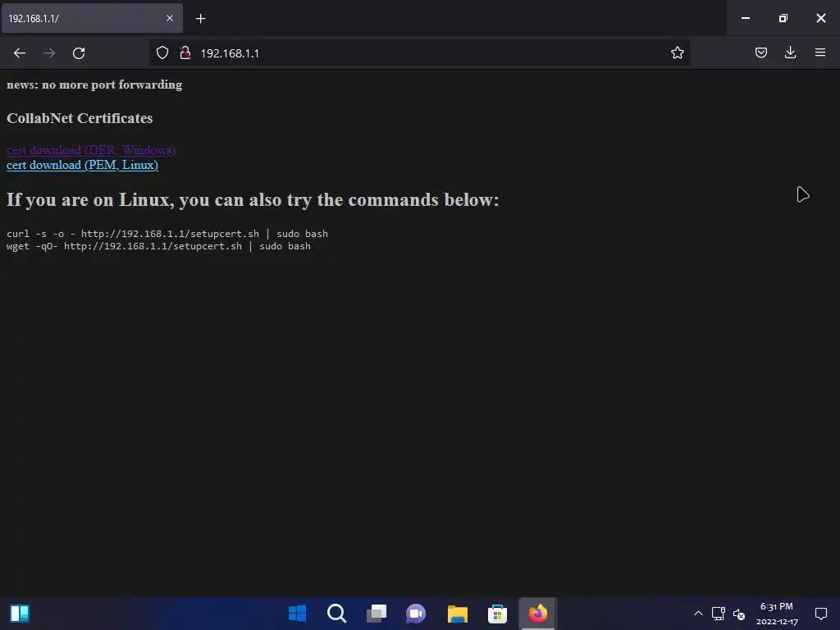Open the Teams Chat taskbar icon
This screenshot has height=630, width=840.
pyautogui.click(x=416, y=613)
